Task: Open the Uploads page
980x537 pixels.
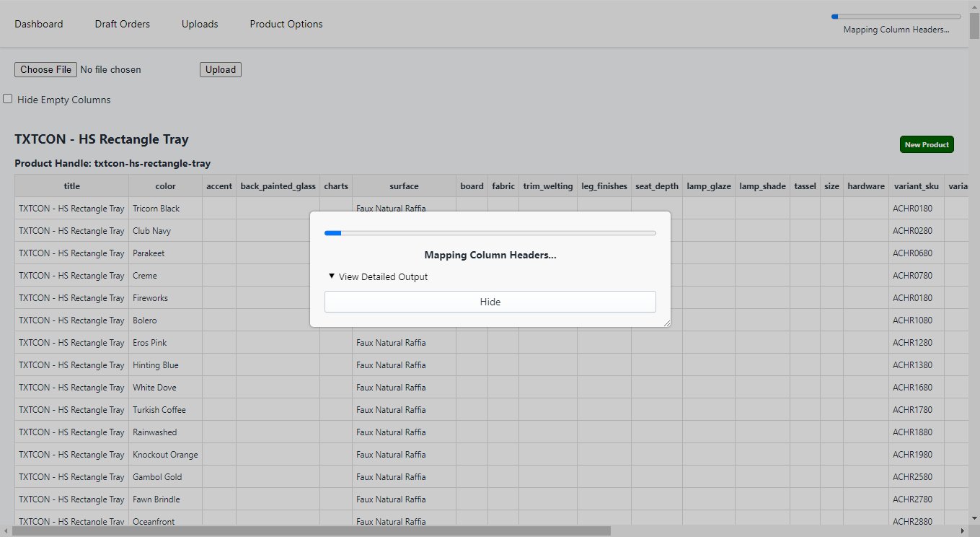Action: tap(200, 24)
